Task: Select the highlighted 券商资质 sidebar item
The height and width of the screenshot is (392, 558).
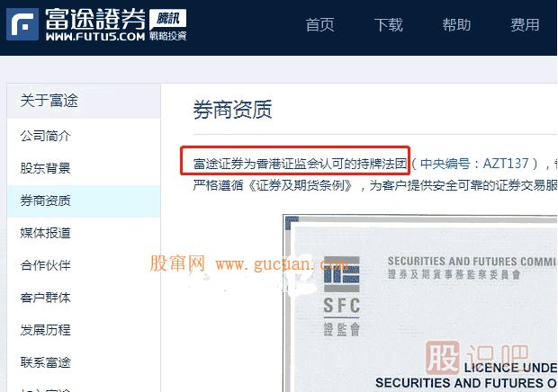Action: [x=84, y=200]
